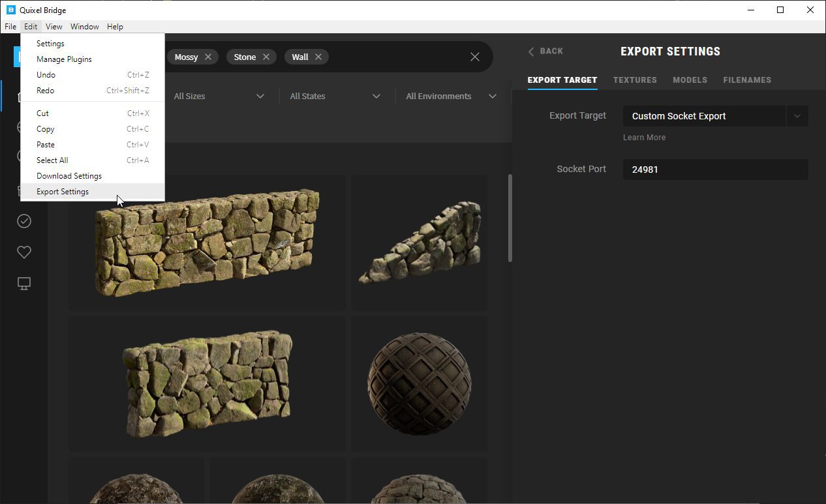Open Favorites heart icon in sidebar
Screen dimensions: 826x504
tap(24, 252)
